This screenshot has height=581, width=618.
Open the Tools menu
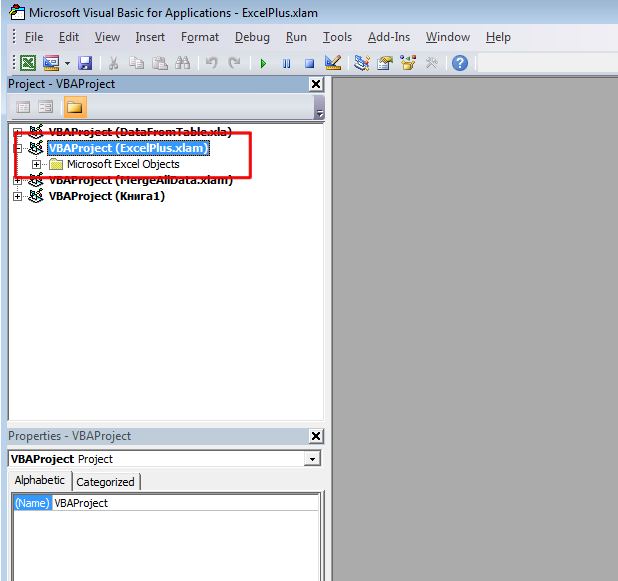(337, 37)
